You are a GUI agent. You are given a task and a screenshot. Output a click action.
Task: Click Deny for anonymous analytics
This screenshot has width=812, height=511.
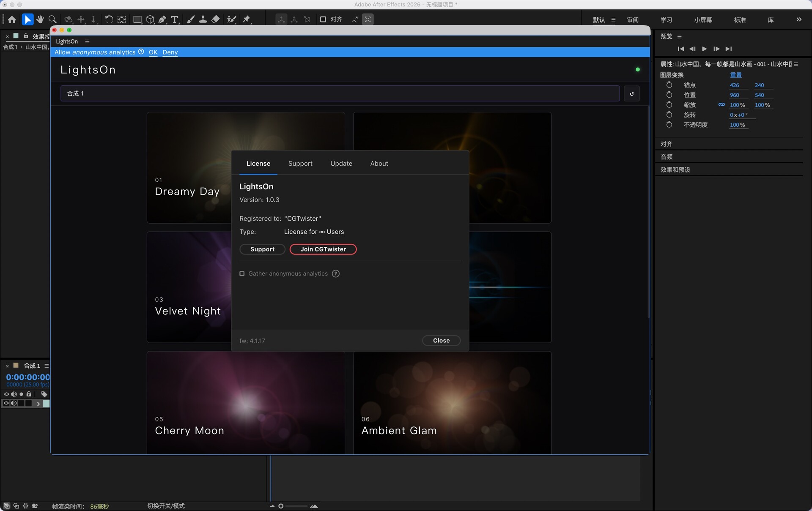pos(170,52)
